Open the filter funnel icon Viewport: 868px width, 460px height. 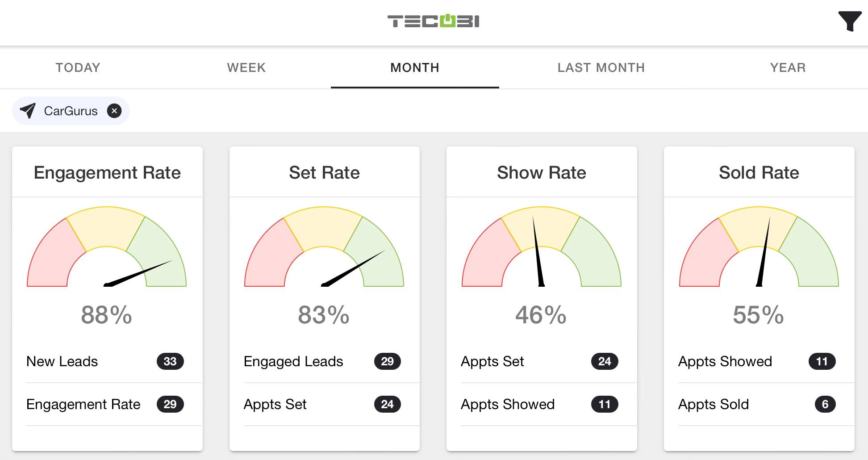point(849,21)
